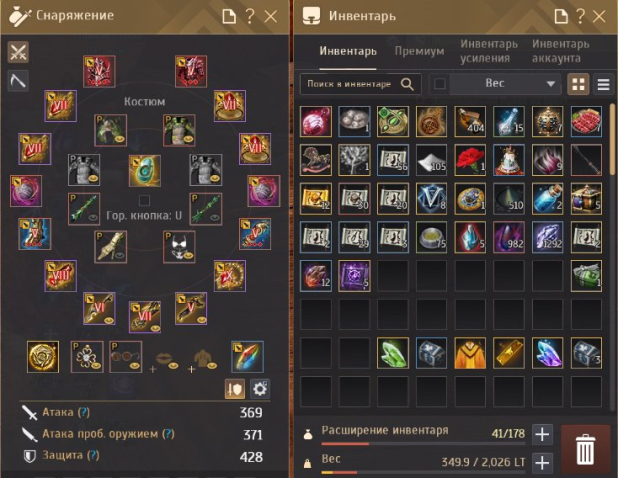
Task: Toggle the checkbox under the Костюм label
Action: pos(144,200)
